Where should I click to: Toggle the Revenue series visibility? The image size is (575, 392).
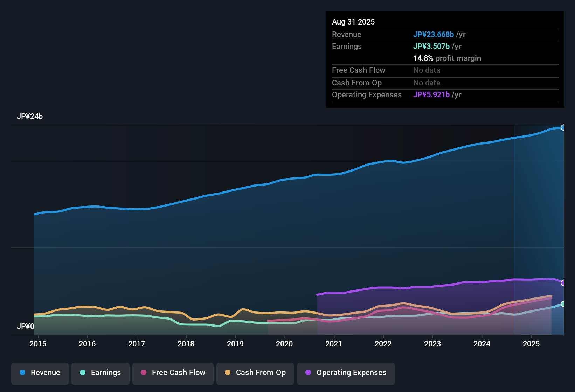tap(40, 373)
